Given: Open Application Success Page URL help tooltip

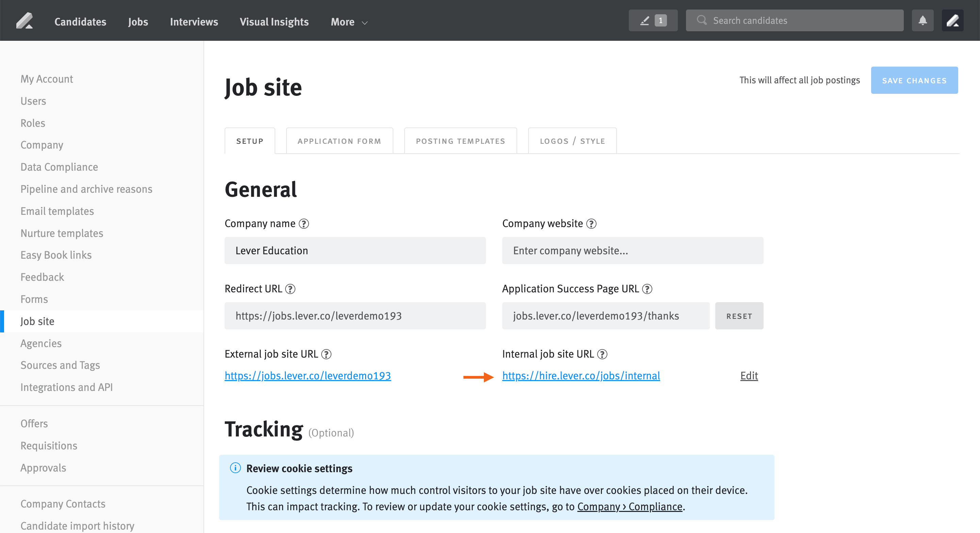Looking at the screenshot, I should (647, 289).
